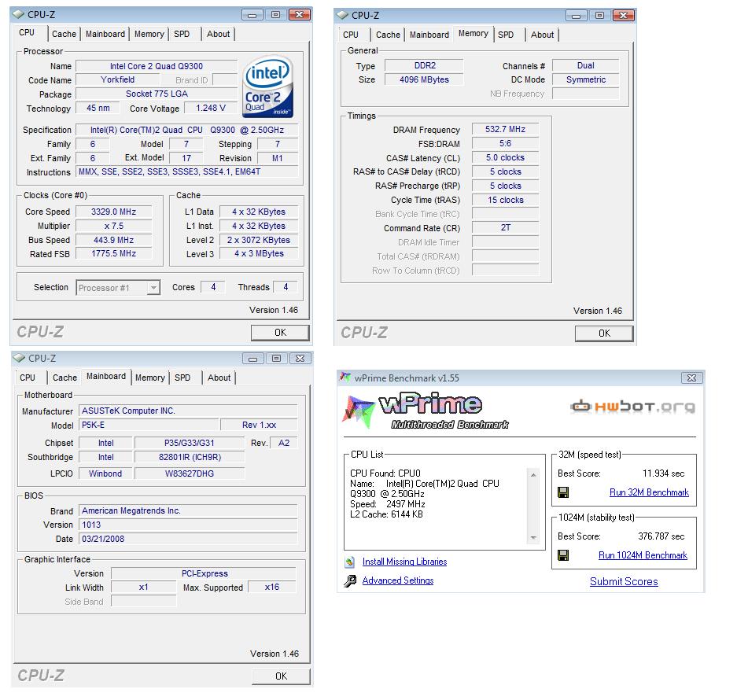Select Cache tab in the Memory window
Screen dimensions: 737x700
tap(388, 35)
